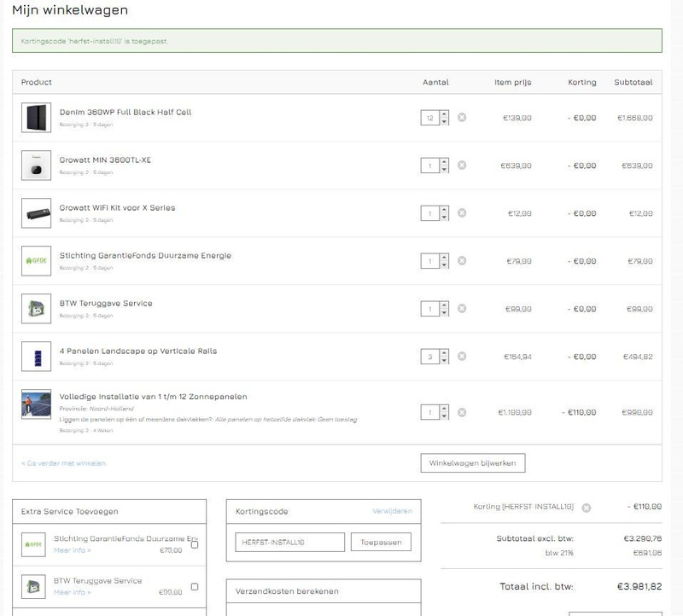This screenshot has width=683, height=616.
Task: Remove BTW Teruggave Service cart row
Action: 462,308
